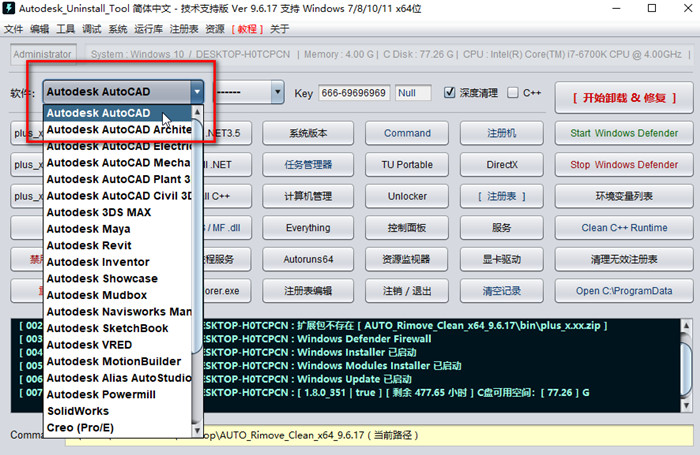700x455 pixels.
Task: Launch the Everything button
Action: click(x=308, y=228)
